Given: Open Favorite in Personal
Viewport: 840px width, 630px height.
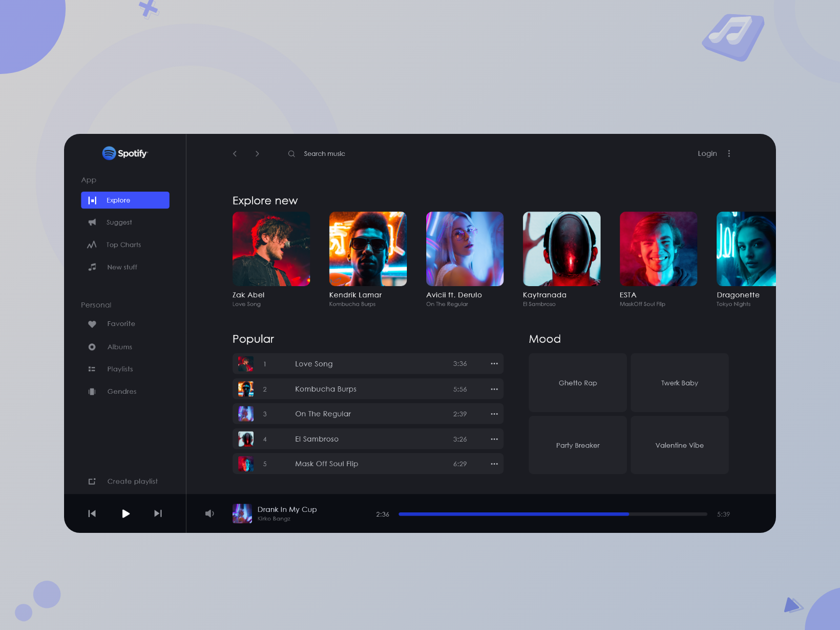Looking at the screenshot, I should (x=121, y=324).
